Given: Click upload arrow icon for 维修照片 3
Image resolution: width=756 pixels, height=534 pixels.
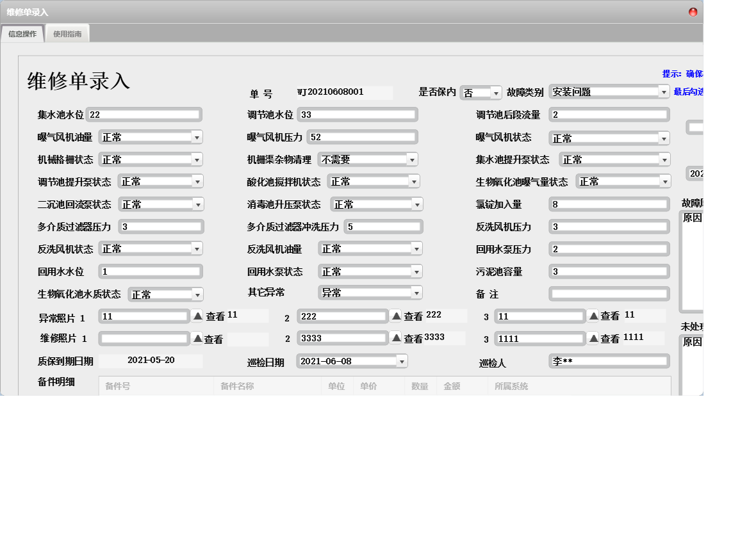Looking at the screenshot, I should [593, 338].
